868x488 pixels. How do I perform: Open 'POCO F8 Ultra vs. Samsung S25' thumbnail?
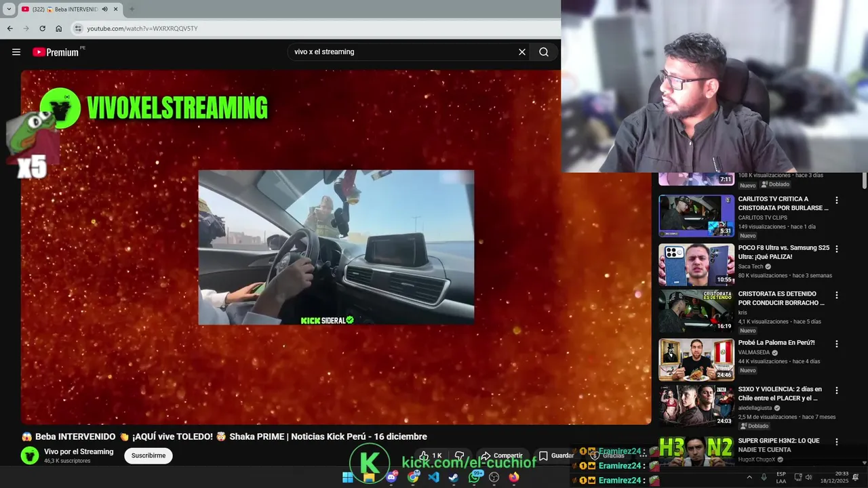pyautogui.click(x=696, y=264)
